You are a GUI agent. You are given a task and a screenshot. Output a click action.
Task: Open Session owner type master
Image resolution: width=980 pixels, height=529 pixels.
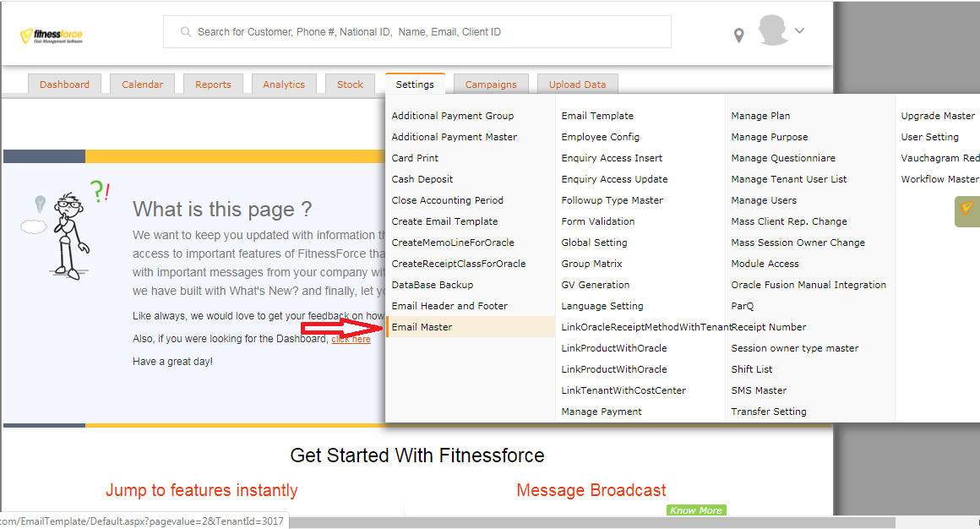[x=795, y=348]
